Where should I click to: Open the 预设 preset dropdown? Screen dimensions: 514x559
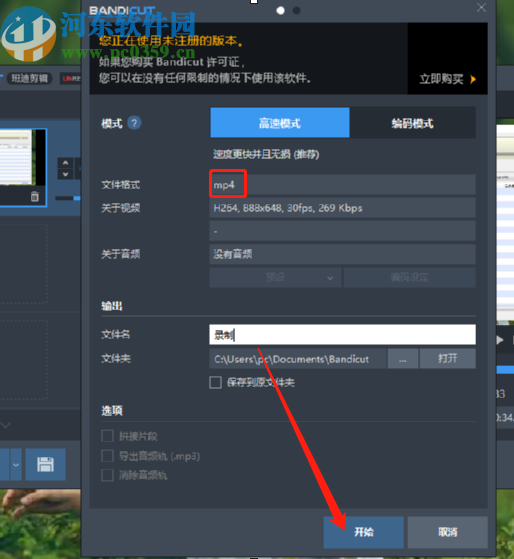(276, 277)
